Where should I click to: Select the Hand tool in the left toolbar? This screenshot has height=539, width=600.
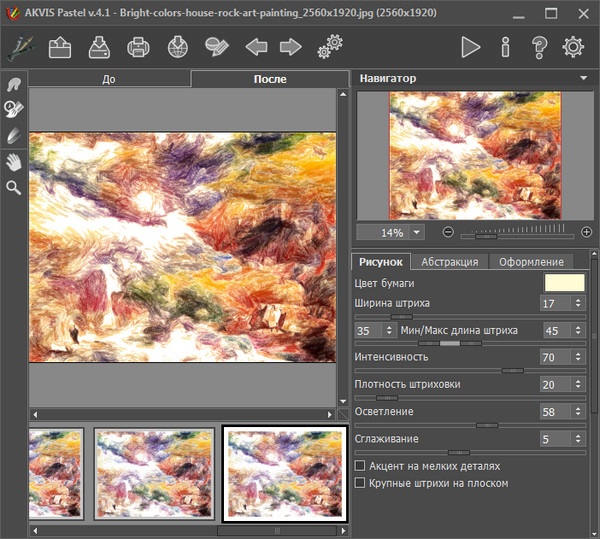[14, 161]
